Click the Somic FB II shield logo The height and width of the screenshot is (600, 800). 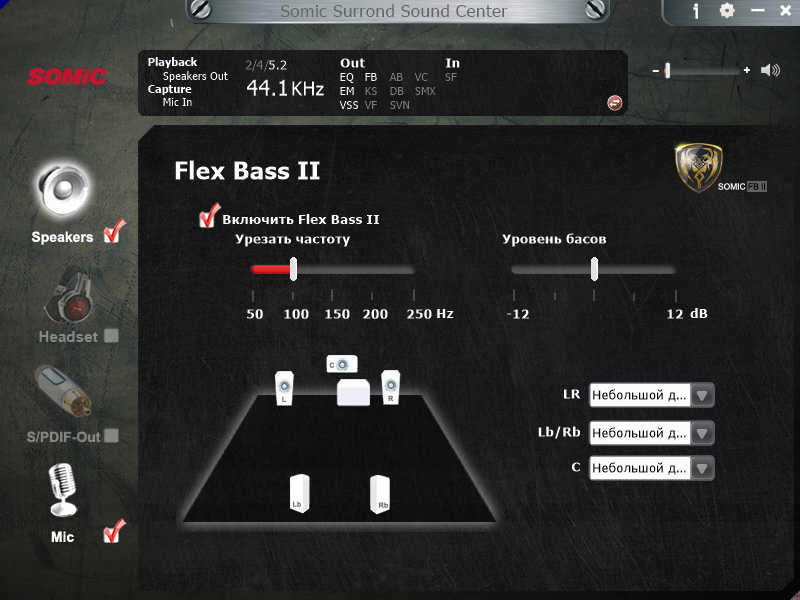[698, 167]
